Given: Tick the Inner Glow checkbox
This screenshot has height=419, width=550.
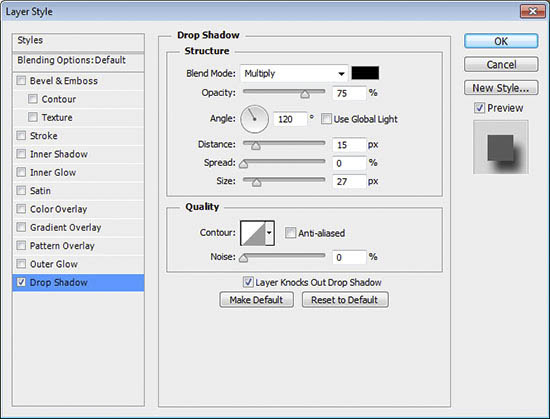Looking at the screenshot, I should [x=21, y=172].
